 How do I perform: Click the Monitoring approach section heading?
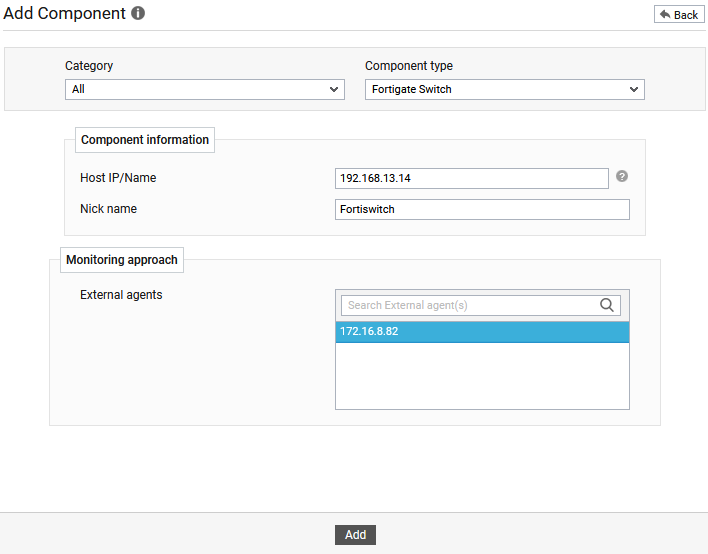122,260
